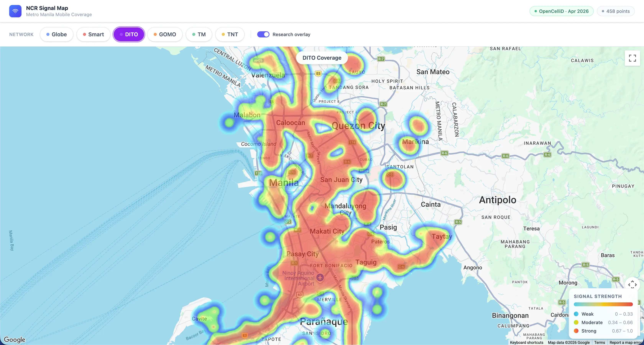
Task: Click the Marikina map label
Action: (x=415, y=142)
